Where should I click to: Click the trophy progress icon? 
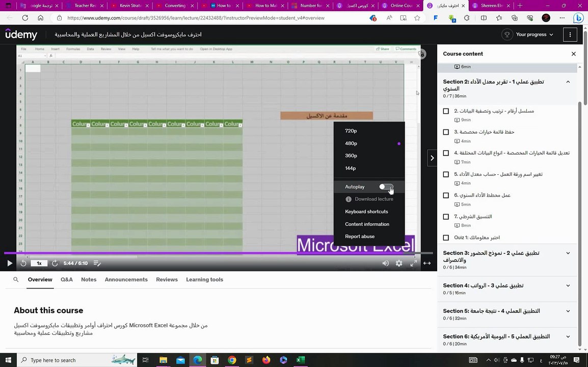point(507,35)
